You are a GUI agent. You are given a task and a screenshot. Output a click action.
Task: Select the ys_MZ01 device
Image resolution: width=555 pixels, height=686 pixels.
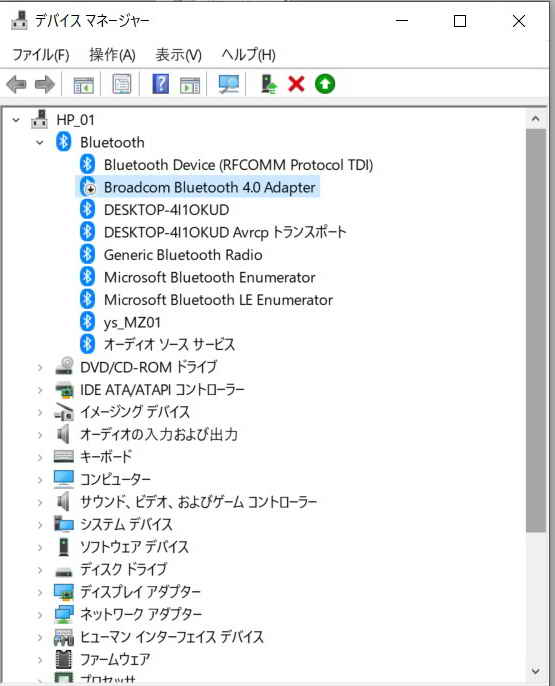click(132, 322)
